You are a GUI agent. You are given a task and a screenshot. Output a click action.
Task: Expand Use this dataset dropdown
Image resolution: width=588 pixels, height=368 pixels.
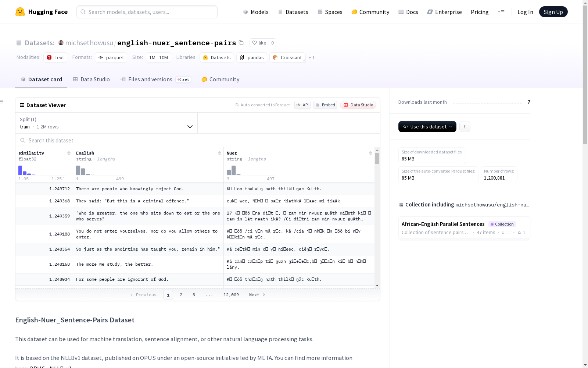coord(427,127)
